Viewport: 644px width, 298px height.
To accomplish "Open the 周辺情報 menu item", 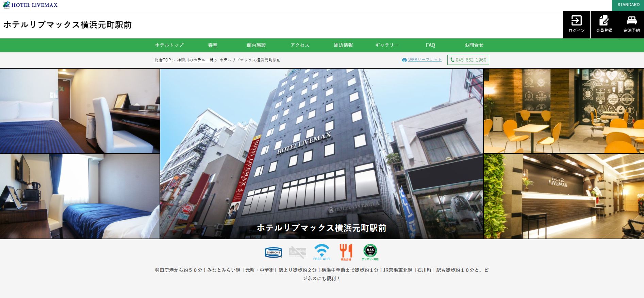I will pos(343,45).
